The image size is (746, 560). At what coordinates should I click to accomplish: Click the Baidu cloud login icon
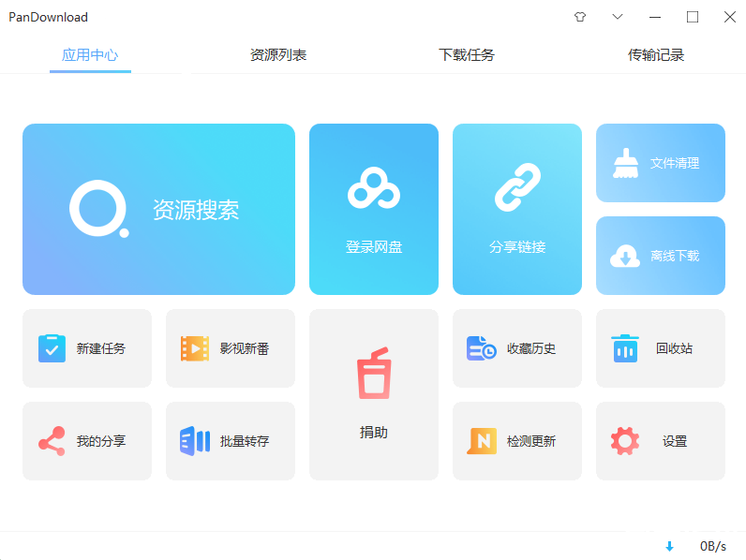[x=374, y=188]
